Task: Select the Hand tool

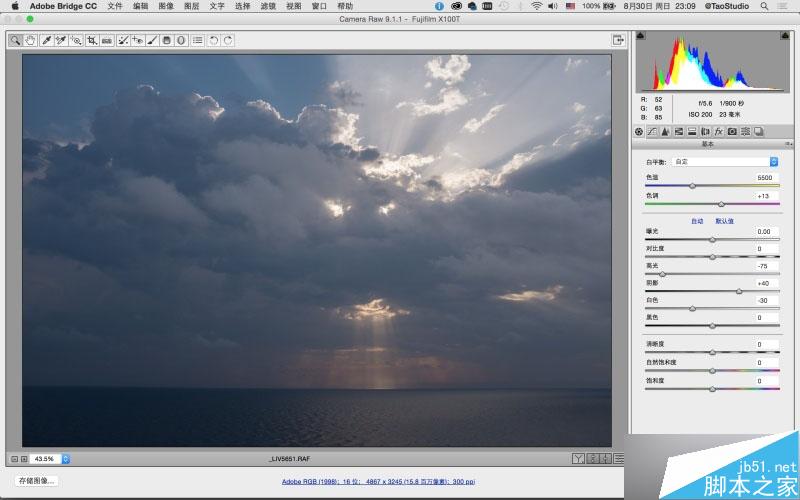Action: 31,40
